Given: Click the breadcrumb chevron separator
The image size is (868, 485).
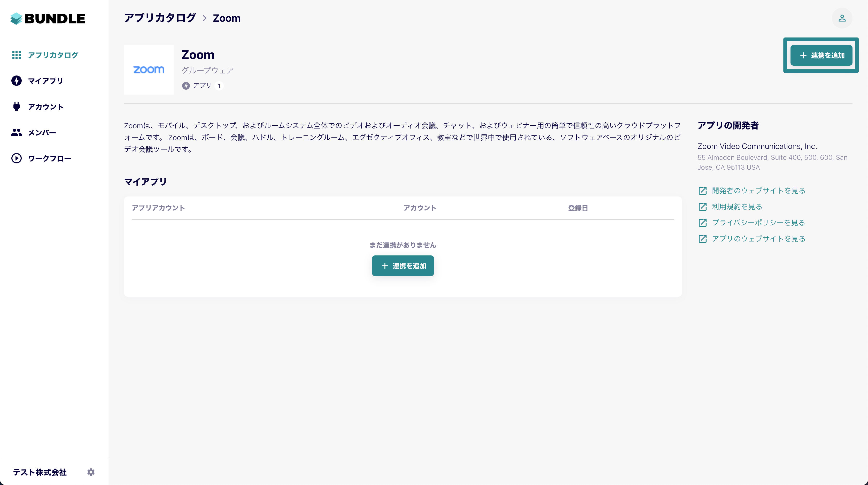Looking at the screenshot, I should click(x=205, y=18).
